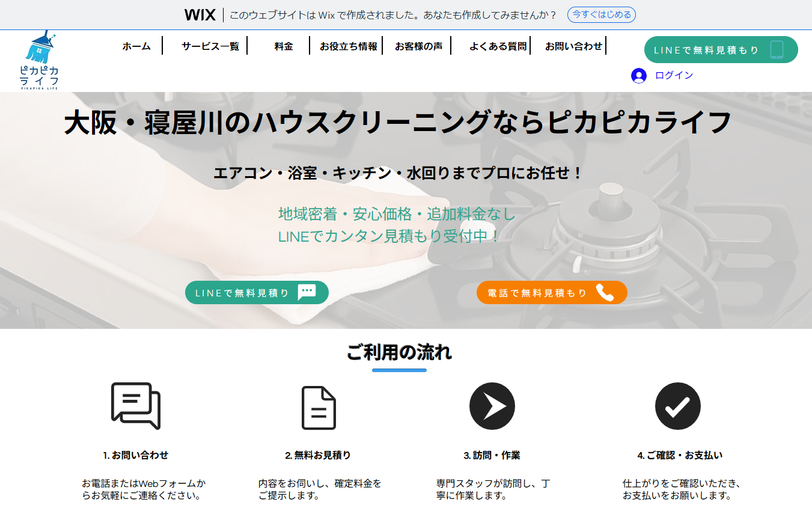Click the WIX logo in top banner

pos(200,15)
